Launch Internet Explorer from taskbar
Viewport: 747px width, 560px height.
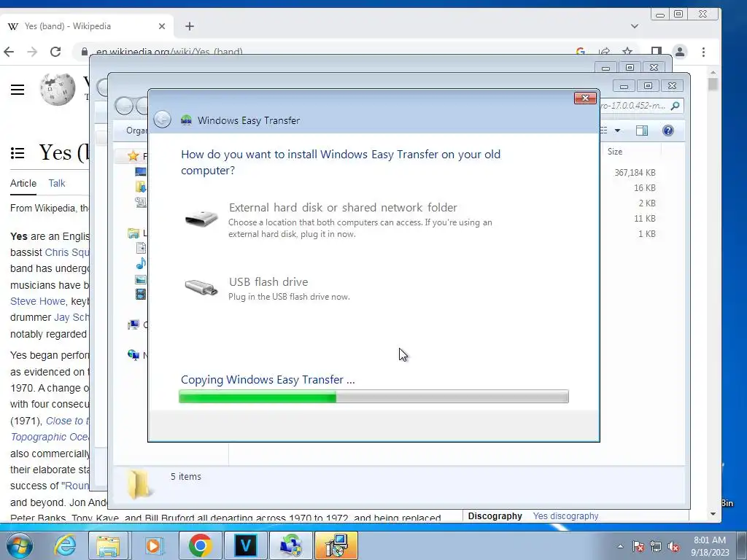click(65, 545)
